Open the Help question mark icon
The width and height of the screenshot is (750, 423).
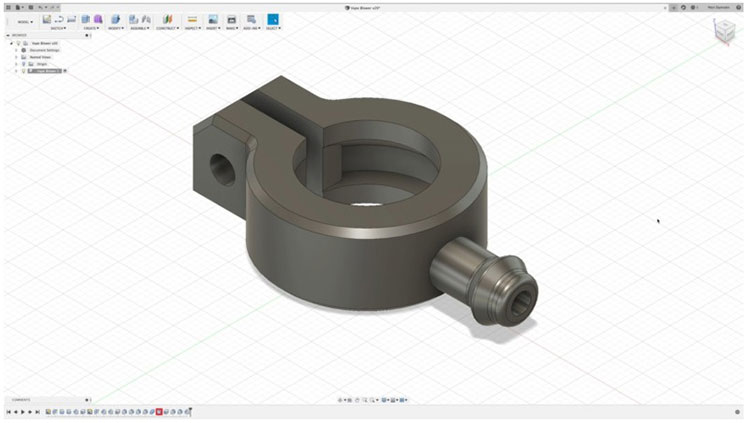tap(739, 7)
